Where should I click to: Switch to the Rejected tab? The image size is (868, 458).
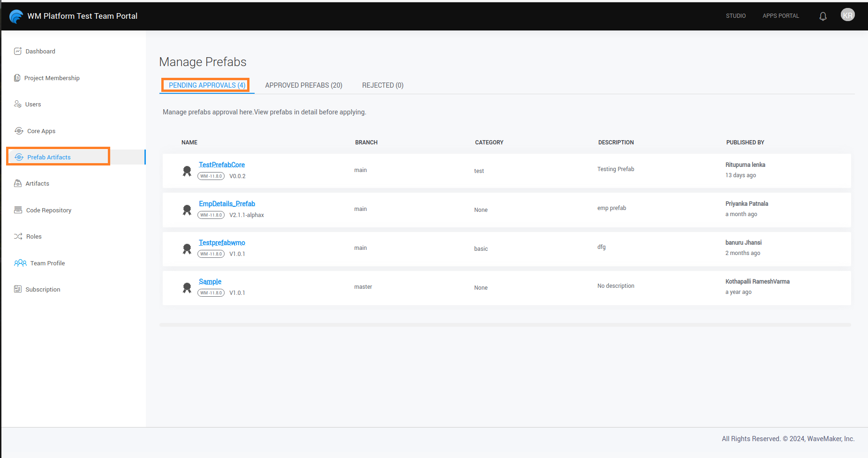[x=382, y=85]
